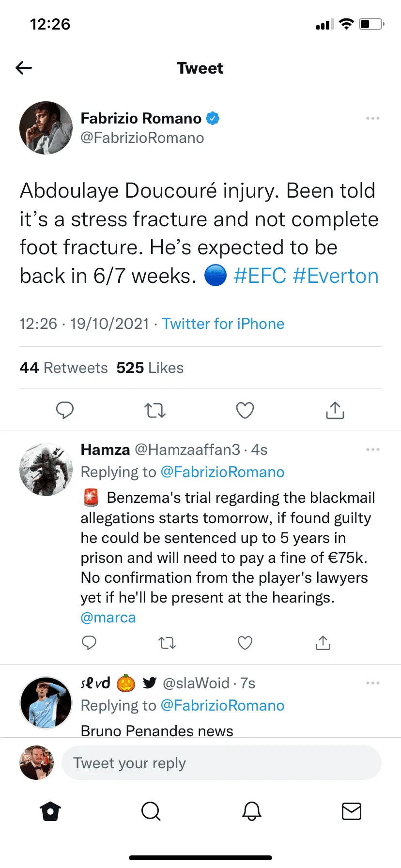Tap the back arrow icon
This screenshot has width=401, height=868.
click(x=24, y=68)
